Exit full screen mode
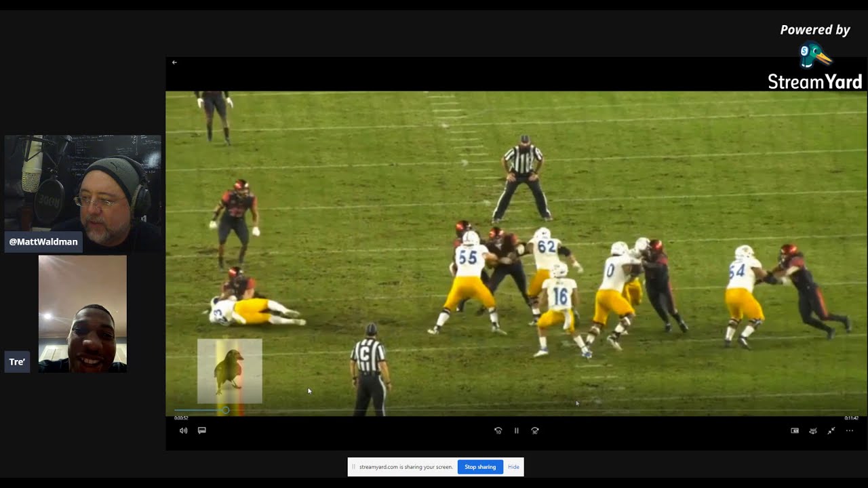The image size is (868, 488). coord(831,430)
